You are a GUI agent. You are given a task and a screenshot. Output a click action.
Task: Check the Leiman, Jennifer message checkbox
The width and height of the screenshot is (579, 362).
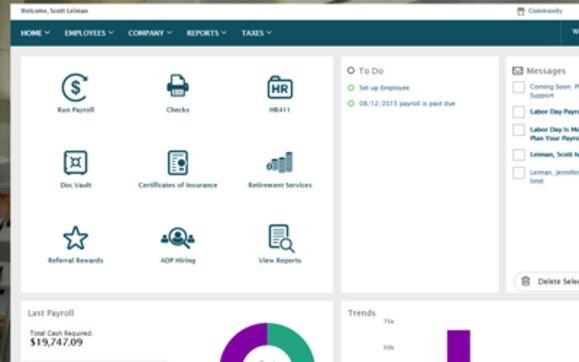point(519,173)
